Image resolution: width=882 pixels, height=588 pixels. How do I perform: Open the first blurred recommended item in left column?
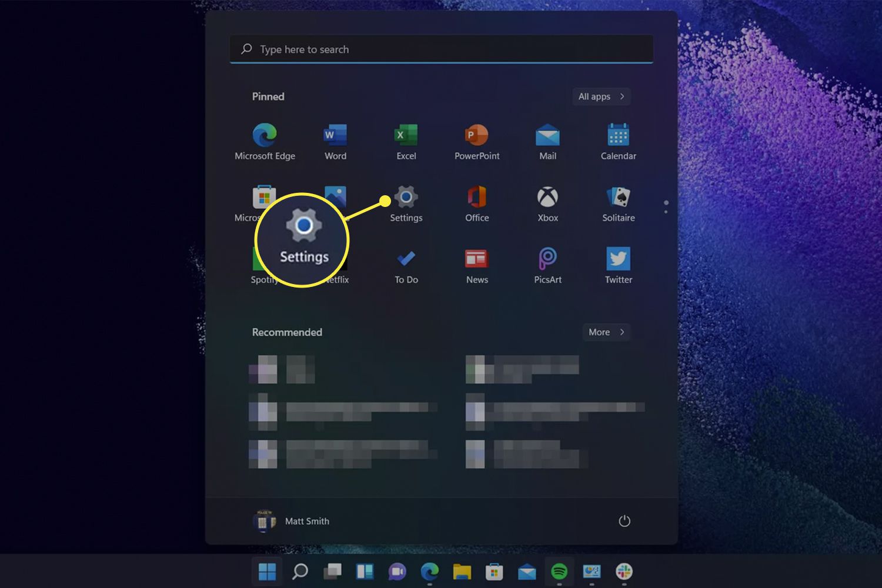pos(282,369)
